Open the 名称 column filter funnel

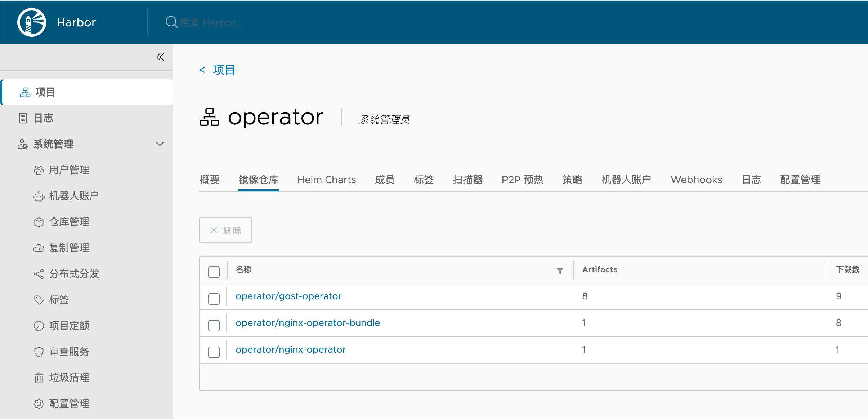(x=560, y=271)
